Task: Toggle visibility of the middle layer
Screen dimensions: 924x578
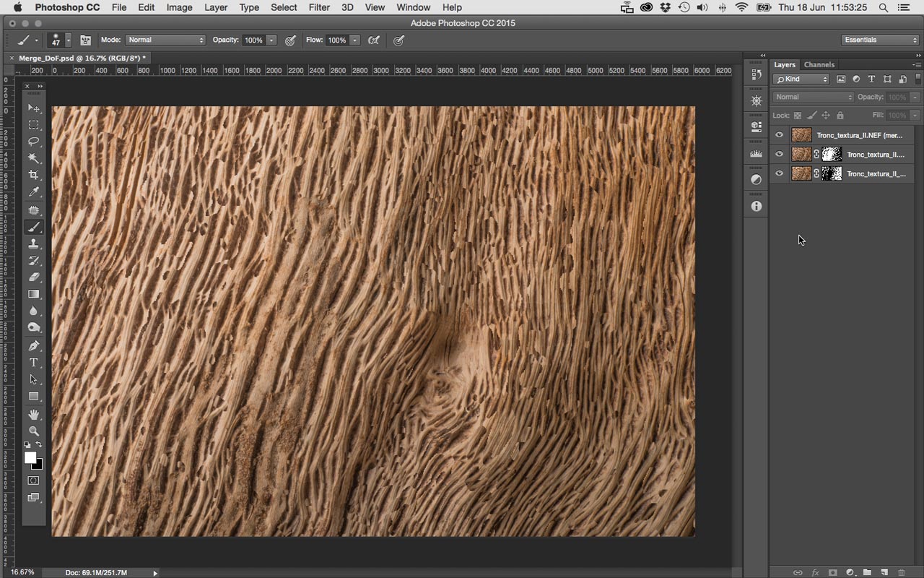Action: [779, 155]
